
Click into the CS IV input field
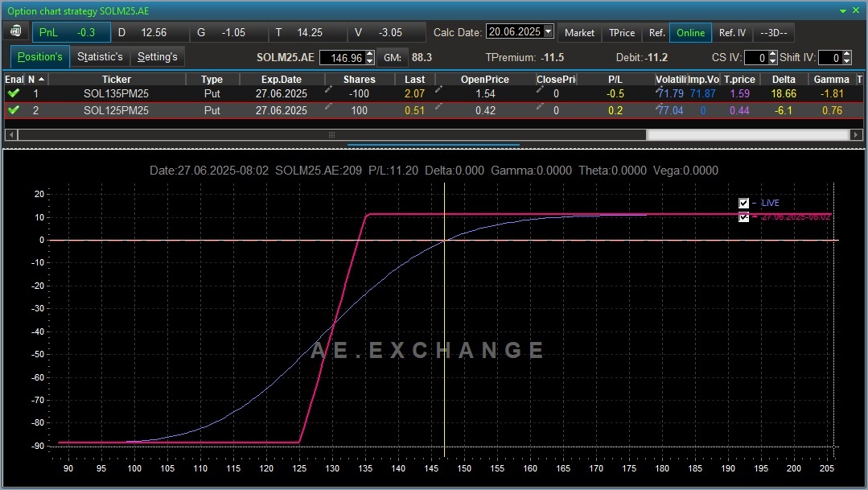pos(756,58)
